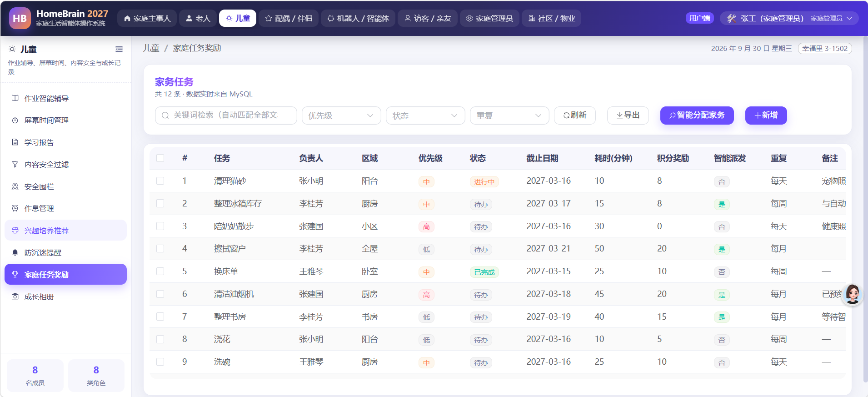The width and height of the screenshot is (868, 397).
Task: Switch to the 社区 / 物业 tab
Action: click(551, 18)
